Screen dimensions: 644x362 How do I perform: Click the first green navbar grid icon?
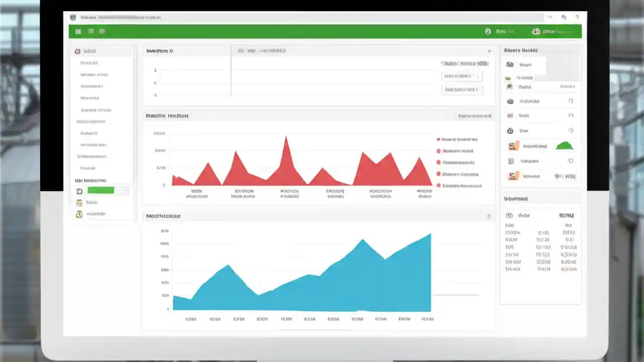coord(78,31)
